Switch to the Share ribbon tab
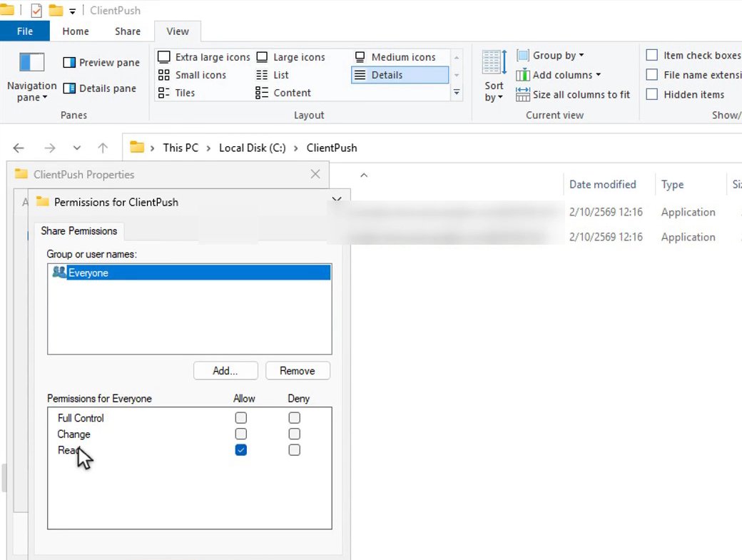The image size is (742, 560). (128, 31)
